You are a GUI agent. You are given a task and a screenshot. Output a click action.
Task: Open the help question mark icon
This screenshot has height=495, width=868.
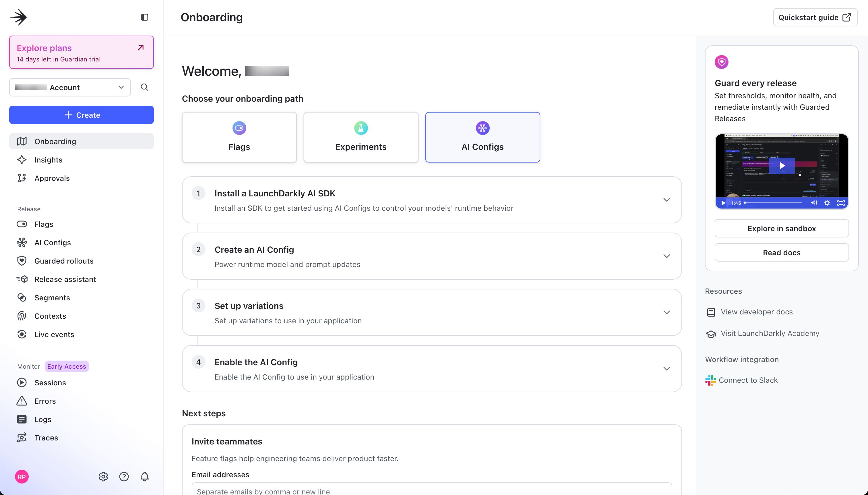coord(124,477)
